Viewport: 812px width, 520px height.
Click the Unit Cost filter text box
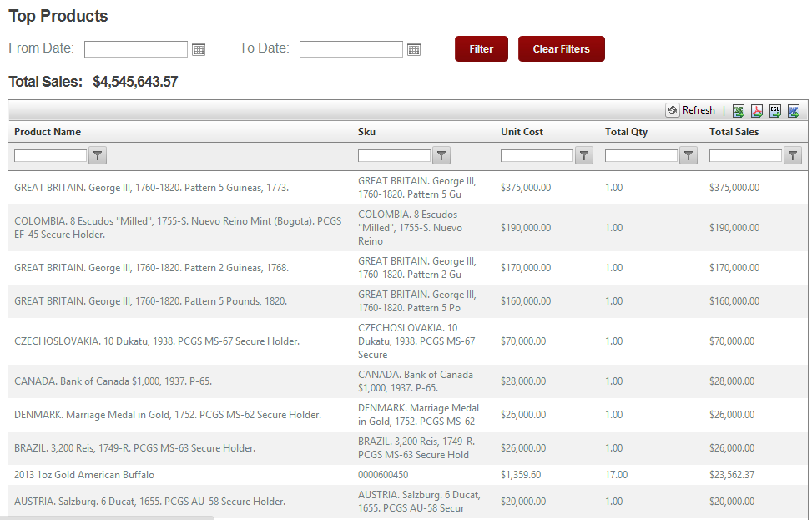[x=537, y=155]
